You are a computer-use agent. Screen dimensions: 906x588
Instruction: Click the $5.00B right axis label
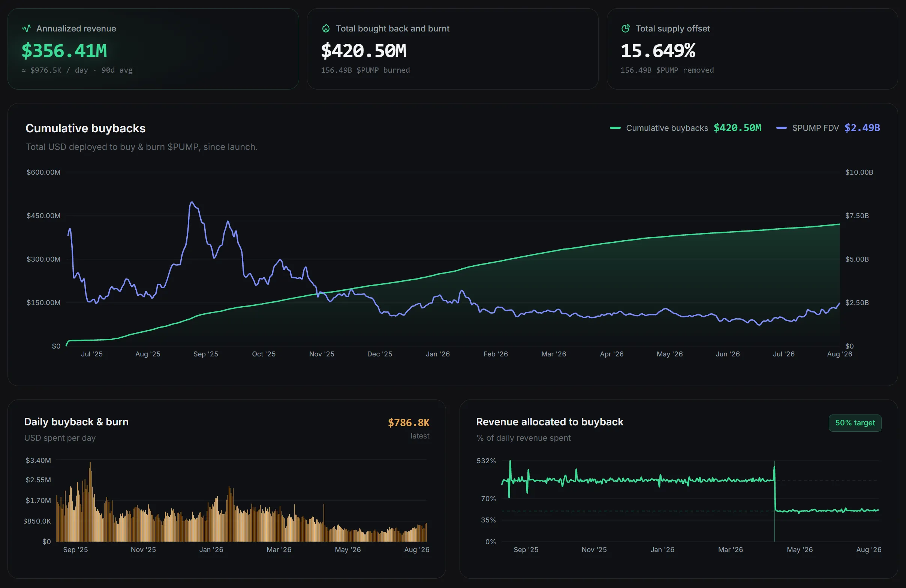pyautogui.click(x=857, y=259)
